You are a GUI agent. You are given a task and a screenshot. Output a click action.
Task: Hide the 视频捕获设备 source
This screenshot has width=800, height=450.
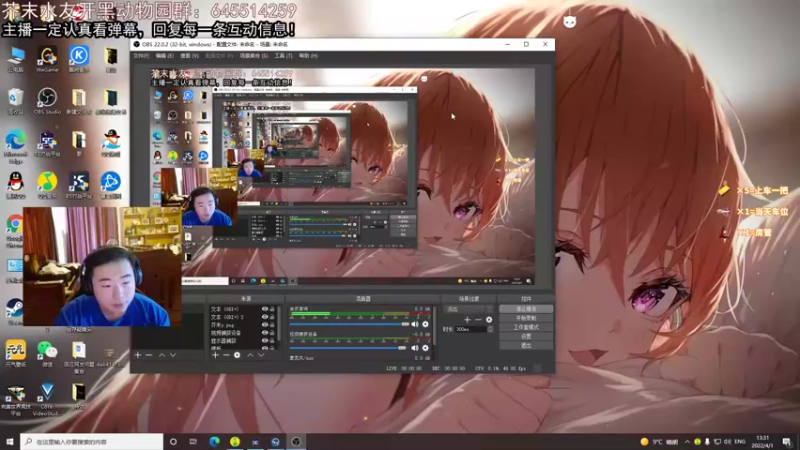click(x=265, y=333)
